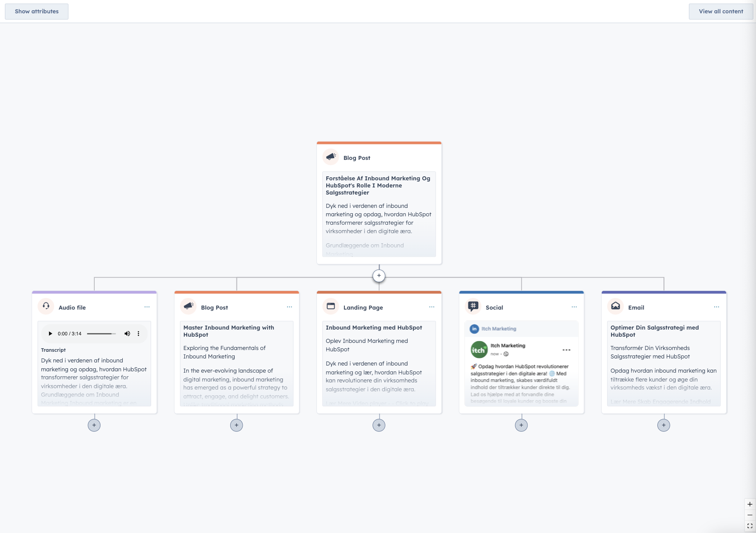This screenshot has width=756, height=533.
Task: Add content below the Social card
Action: click(521, 425)
